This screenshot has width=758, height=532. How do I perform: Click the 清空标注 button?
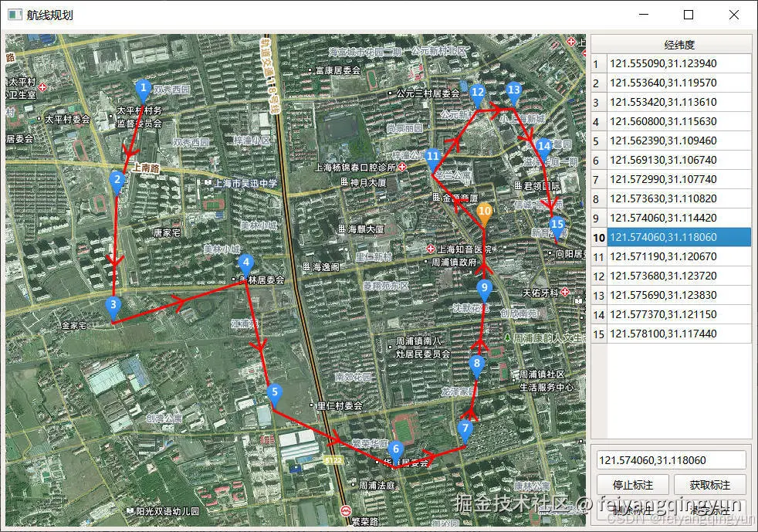pyautogui.click(x=709, y=510)
